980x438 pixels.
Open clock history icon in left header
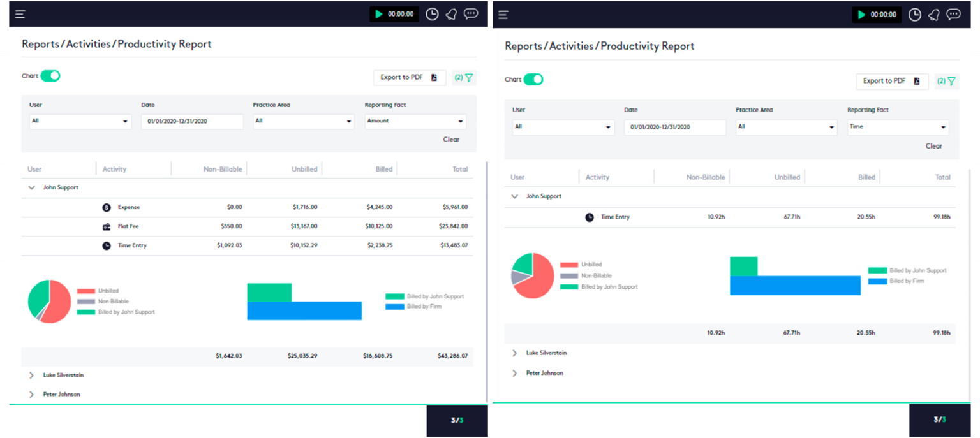click(432, 14)
